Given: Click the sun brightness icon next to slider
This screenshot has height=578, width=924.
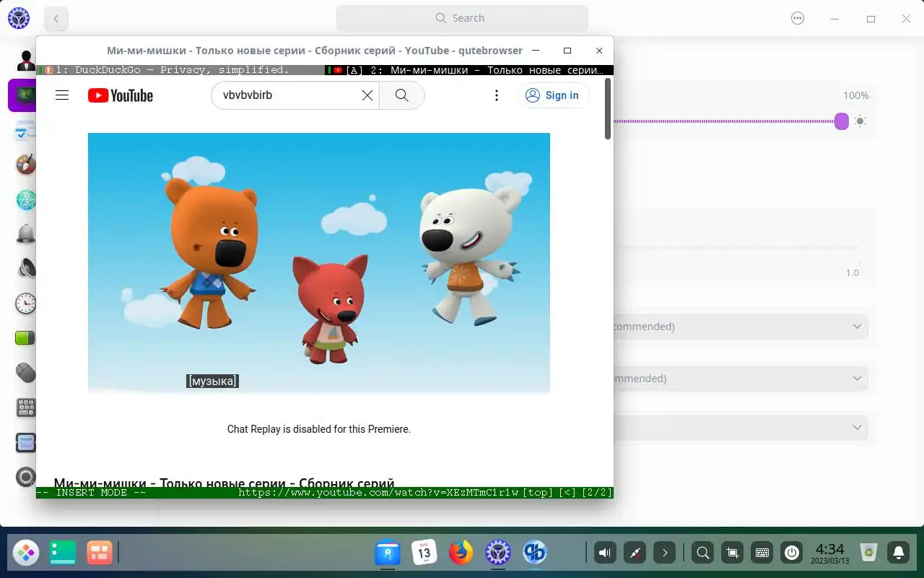Looking at the screenshot, I should point(860,121).
